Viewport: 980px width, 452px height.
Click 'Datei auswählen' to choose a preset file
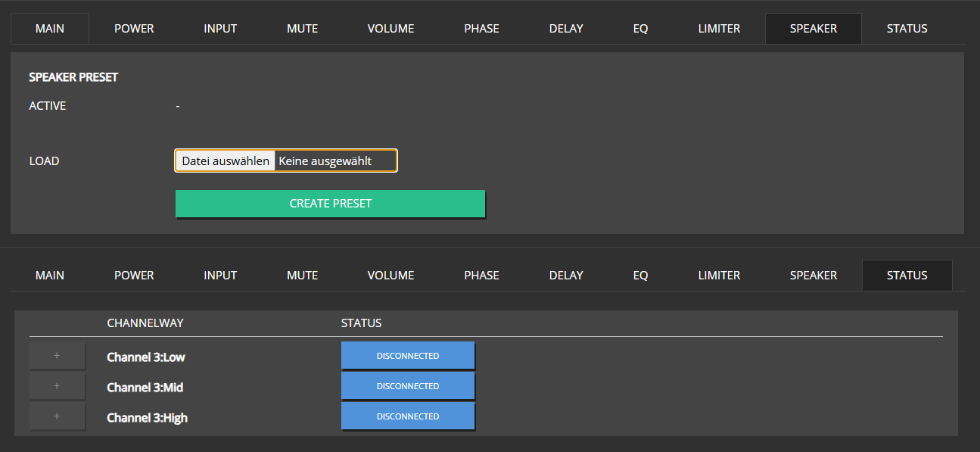(226, 161)
